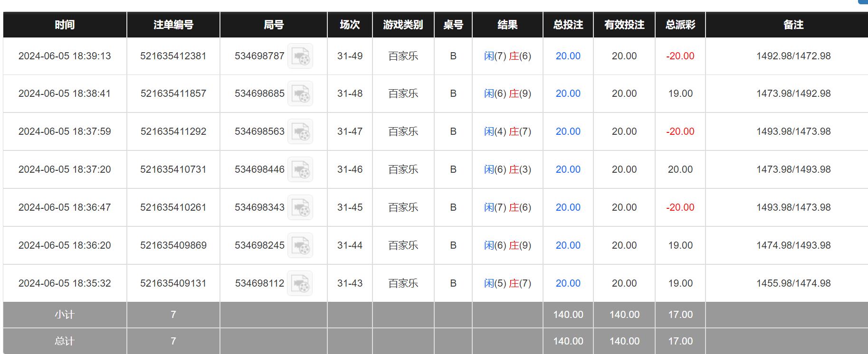Click the blue 20.00 amount in round 31-43
868x354 pixels.
[x=568, y=283]
